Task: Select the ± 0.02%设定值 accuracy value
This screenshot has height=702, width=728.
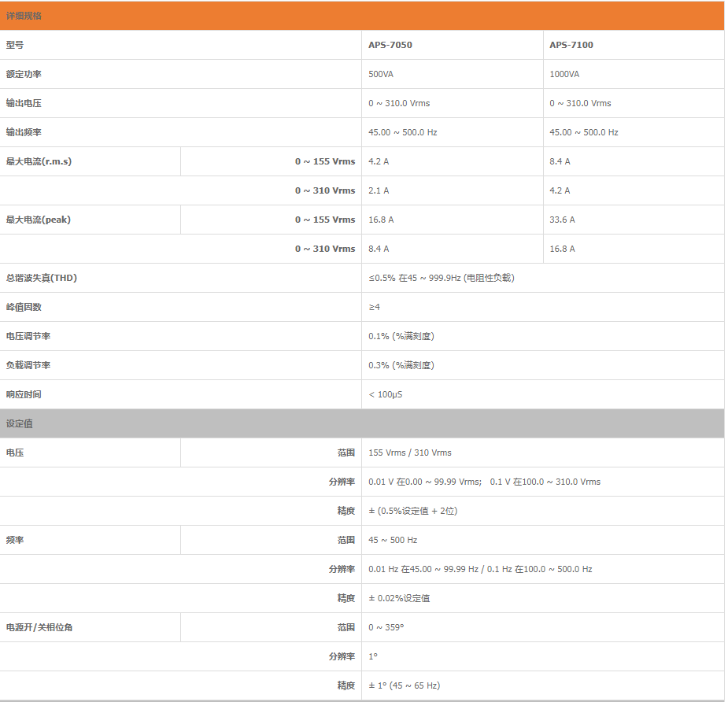Action: click(399, 598)
